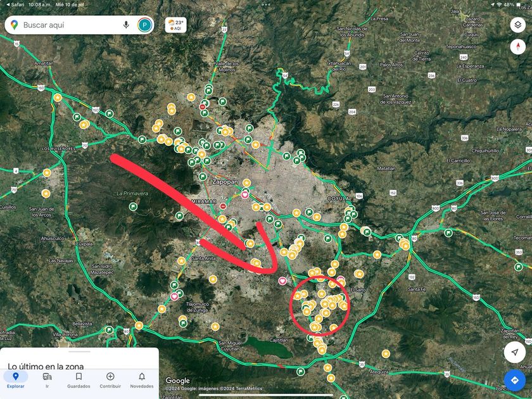Tap the pink heart marker near Zapopan
Screen dimensions: 532x399
(x=245, y=195)
